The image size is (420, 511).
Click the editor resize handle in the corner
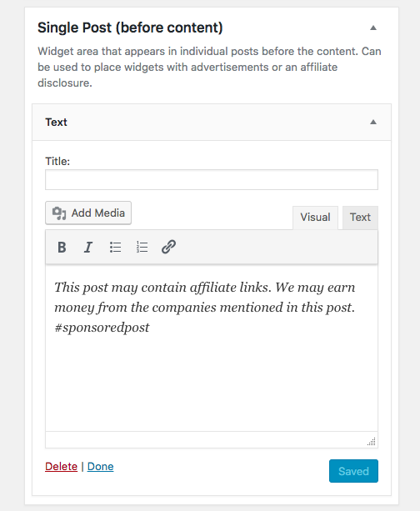pyautogui.click(x=372, y=442)
